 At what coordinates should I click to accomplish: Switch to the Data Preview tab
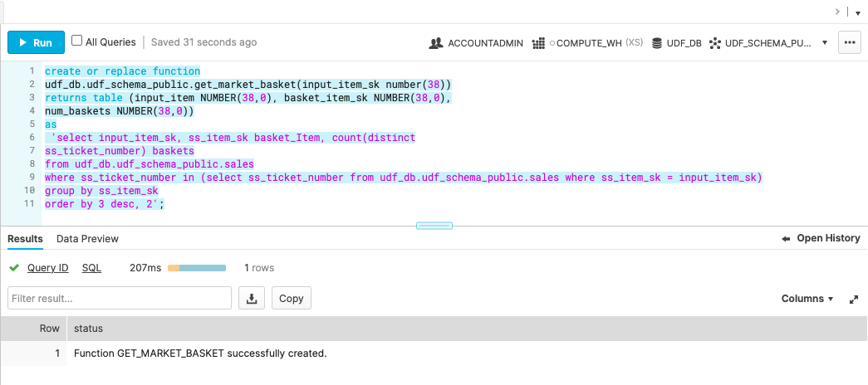point(87,239)
